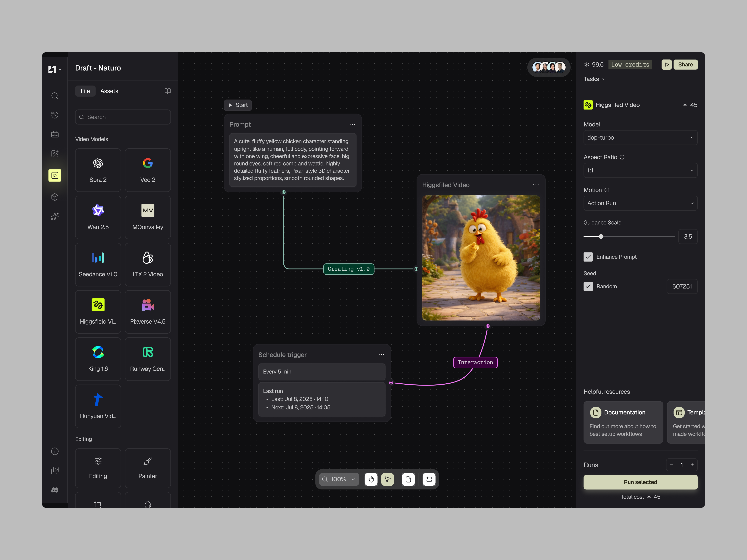Open the Motion Action Run dropdown

point(640,203)
